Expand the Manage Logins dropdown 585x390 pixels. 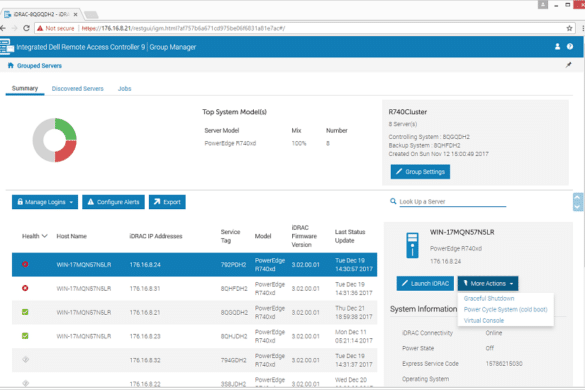pos(45,202)
